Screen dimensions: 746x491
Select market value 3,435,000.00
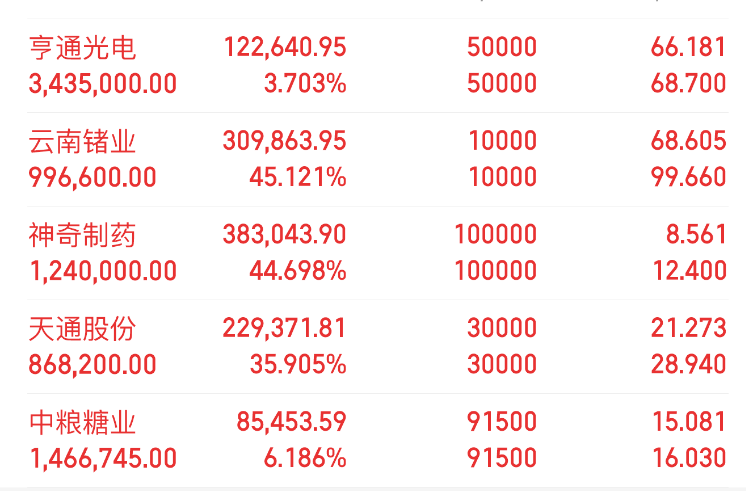coord(103,84)
